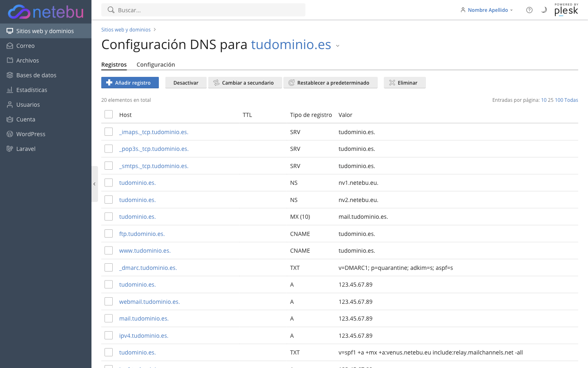Image resolution: width=588 pixels, height=368 pixels.
Task: Toggle the select-all header checkbox
Action: (109, 114)
